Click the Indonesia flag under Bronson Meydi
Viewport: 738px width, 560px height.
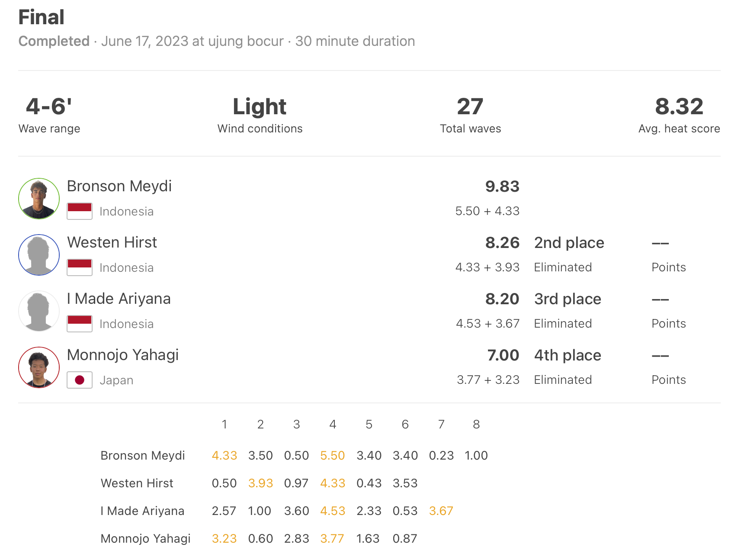pos(80,211)
